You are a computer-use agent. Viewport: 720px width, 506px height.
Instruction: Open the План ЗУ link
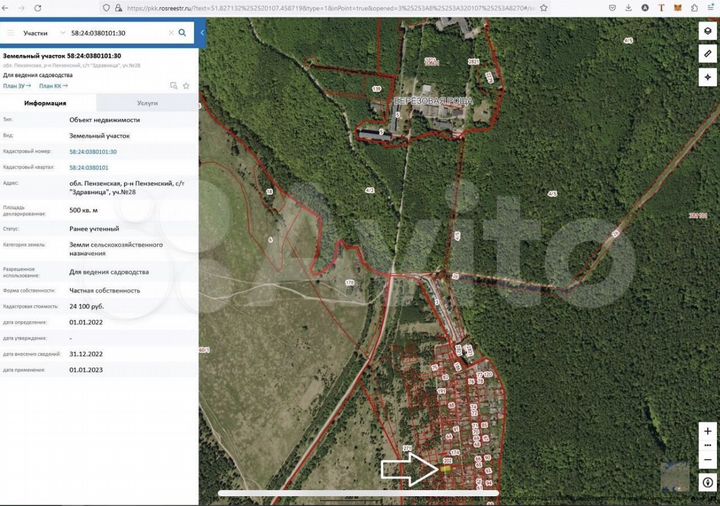tap(17, 86)
